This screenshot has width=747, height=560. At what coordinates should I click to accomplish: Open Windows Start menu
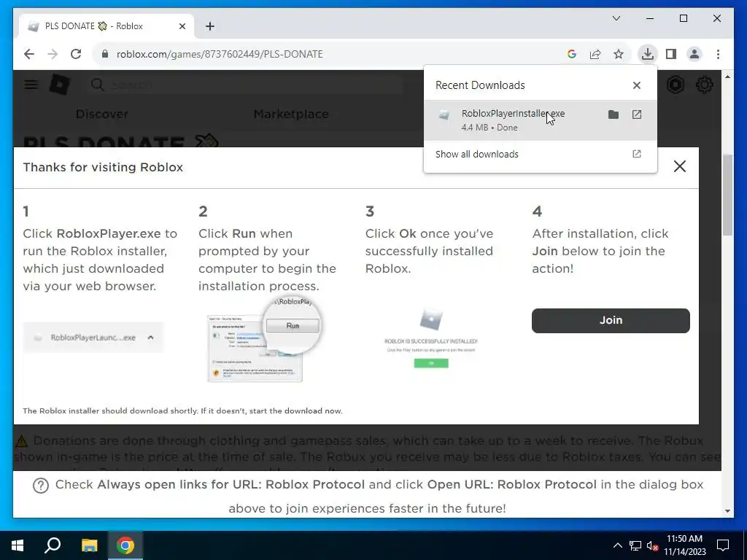(18, 545)
